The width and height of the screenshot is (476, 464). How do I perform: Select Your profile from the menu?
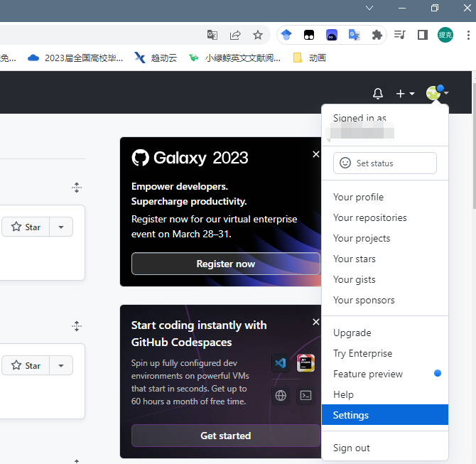coord(384,197)
